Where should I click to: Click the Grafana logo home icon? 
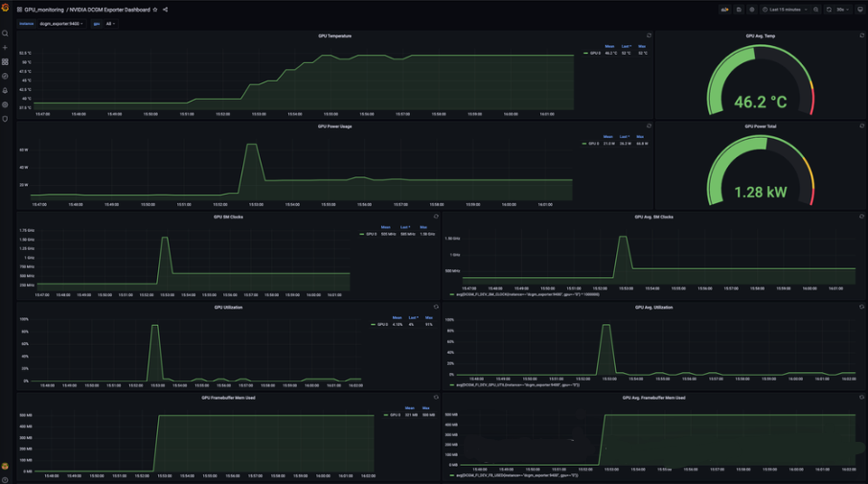(5, 8)
